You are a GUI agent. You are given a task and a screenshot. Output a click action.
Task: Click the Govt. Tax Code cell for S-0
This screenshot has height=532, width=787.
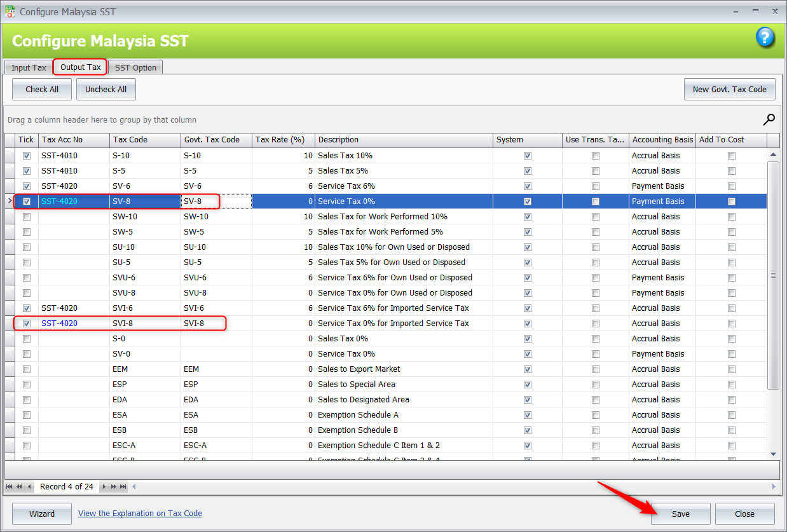(216, 339)
